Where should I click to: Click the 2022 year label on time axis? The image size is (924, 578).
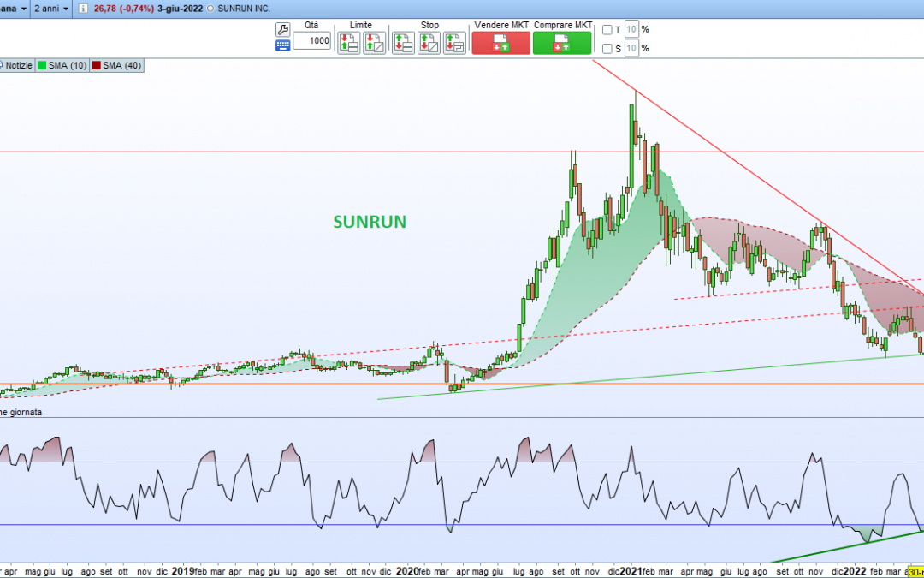[x=855, y=571]
